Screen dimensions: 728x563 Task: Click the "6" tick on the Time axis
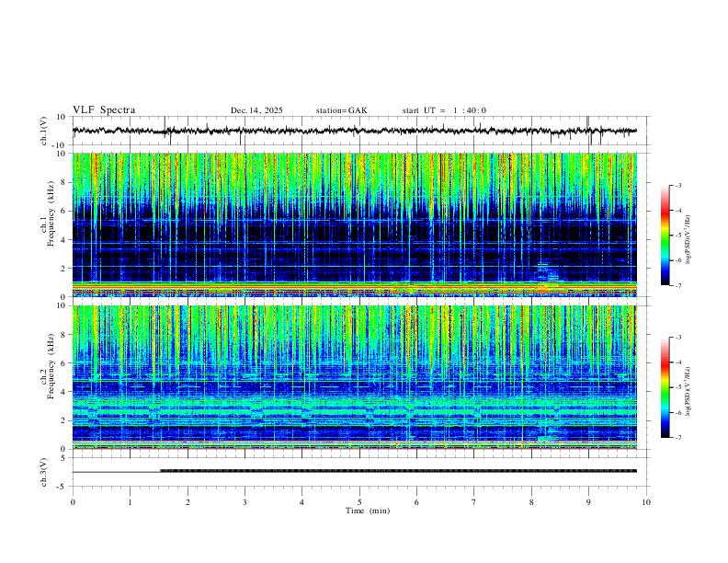point(416,502)
